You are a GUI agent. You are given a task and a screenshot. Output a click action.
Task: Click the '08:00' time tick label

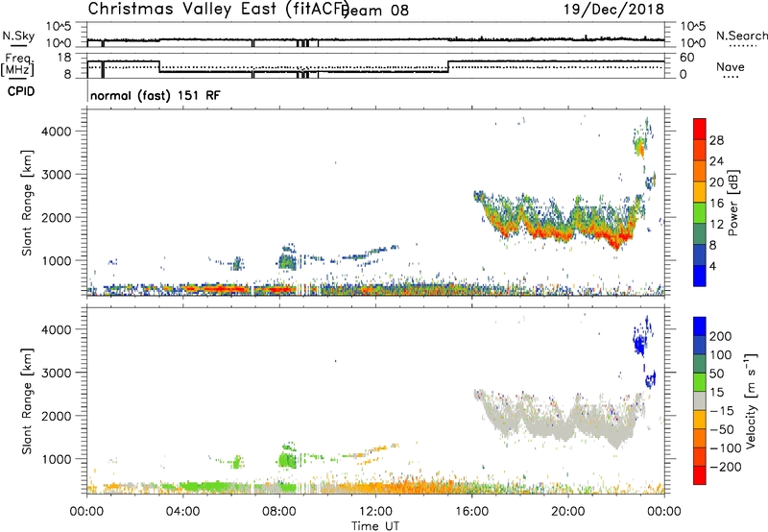pos(279,512)
